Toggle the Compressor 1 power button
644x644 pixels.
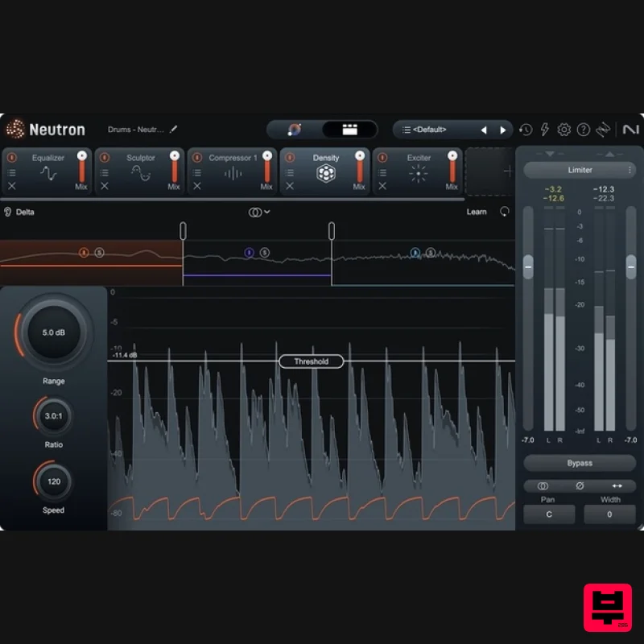click(x=197, y=157)
